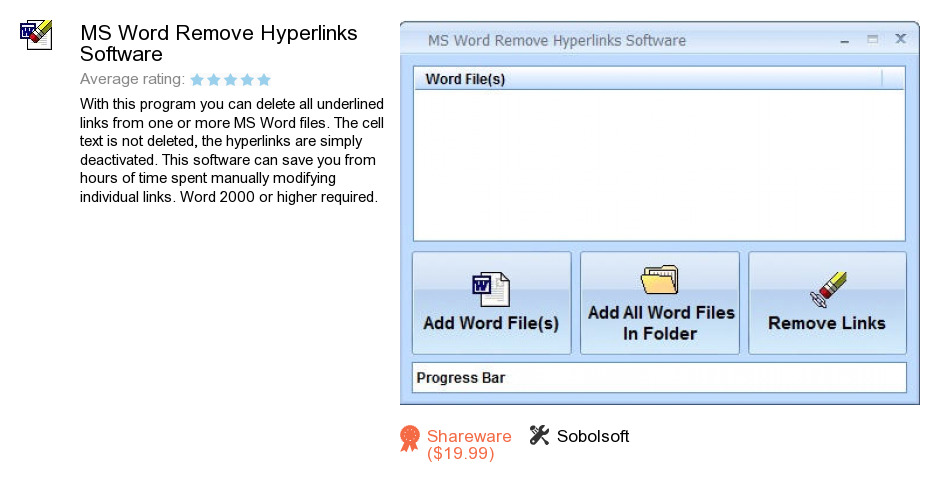This screenshot has width=940, height=489.
Task: Click the Add Word File(s) button
Action: [x=492, y=303]
